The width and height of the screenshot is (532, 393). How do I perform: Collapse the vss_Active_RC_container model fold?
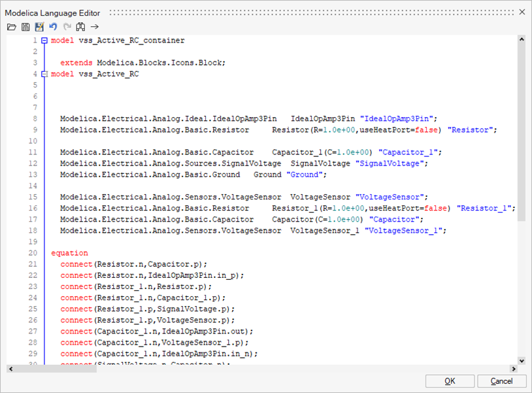point(44,41)
